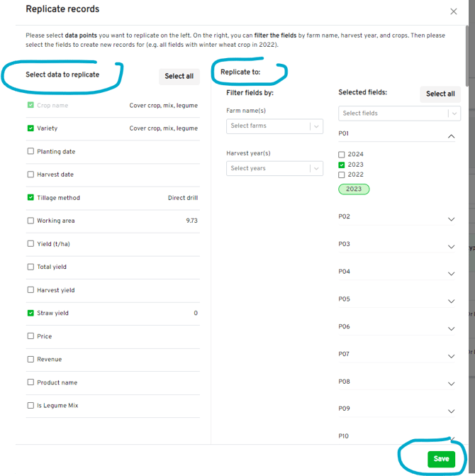Save the replicate records settings
Viewport: 475px width, 476px height.
441,459
